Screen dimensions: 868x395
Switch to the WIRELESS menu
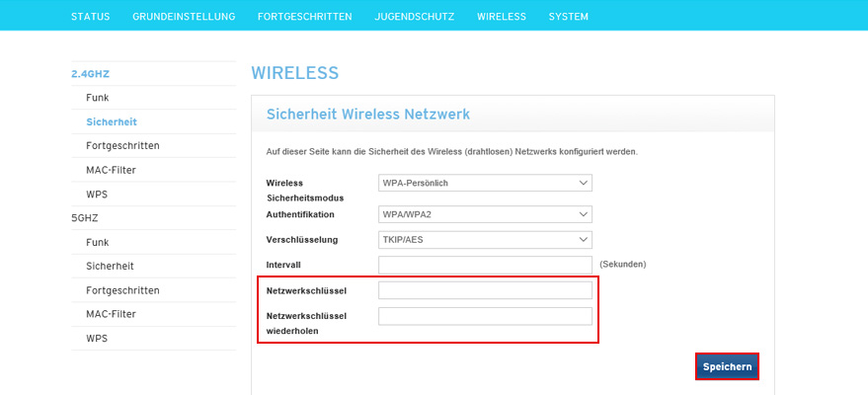click(502, 17)
